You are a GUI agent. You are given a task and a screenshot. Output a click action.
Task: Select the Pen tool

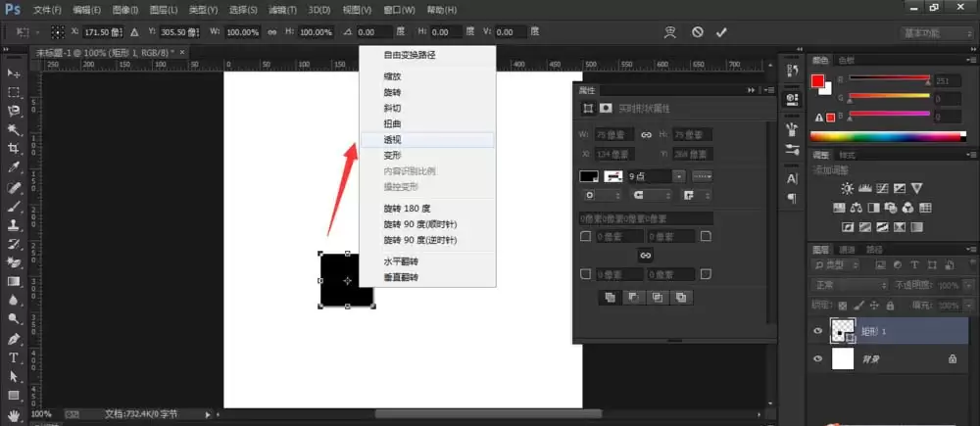(x=13, y=339)
